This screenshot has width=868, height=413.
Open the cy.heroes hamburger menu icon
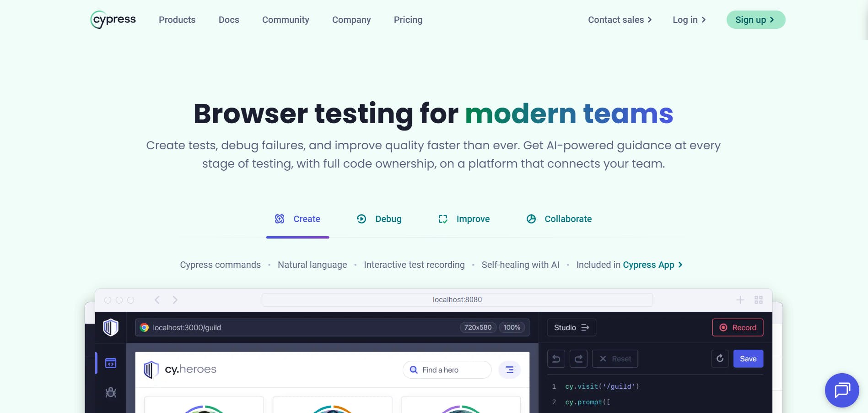point(509,370)
